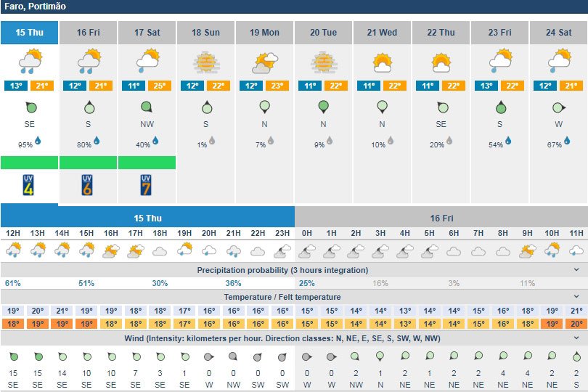588x392 pixels.
Task: Collapse the Precipitation probability section chevron
Action: [576, 270]
